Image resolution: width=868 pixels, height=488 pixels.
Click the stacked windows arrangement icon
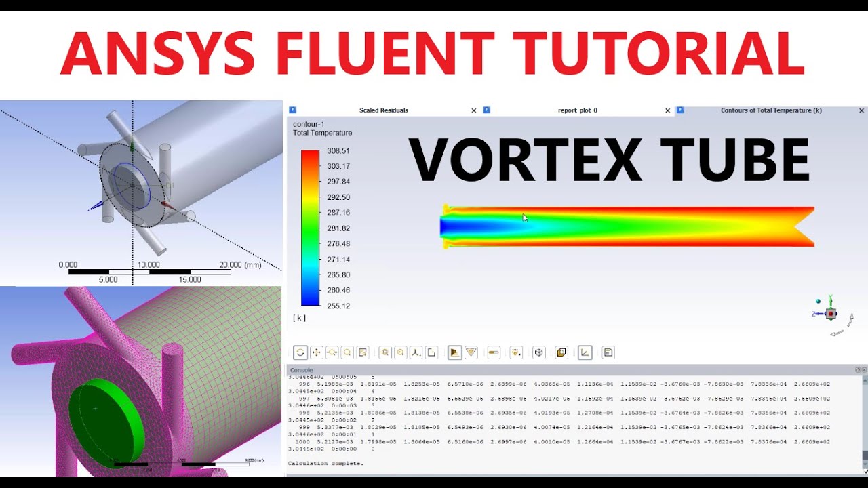pyautogui.click(x=561, y=352)
